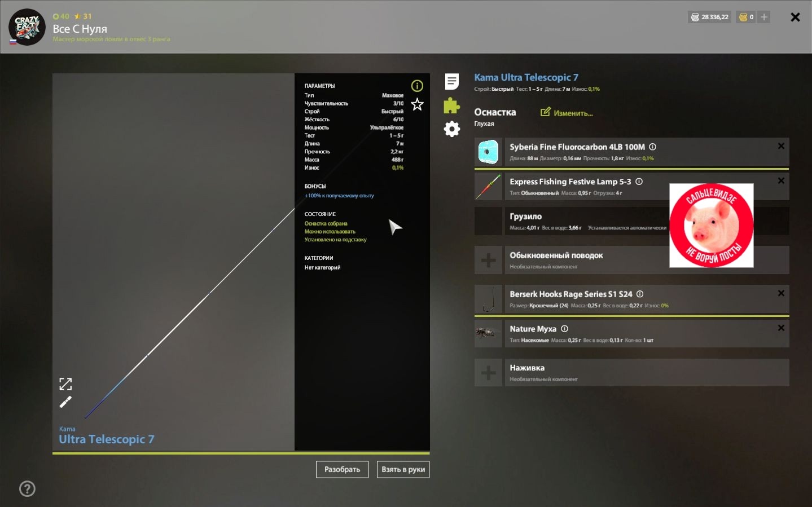Click the Обыкновенный поводок label

(x=556, y=255)
